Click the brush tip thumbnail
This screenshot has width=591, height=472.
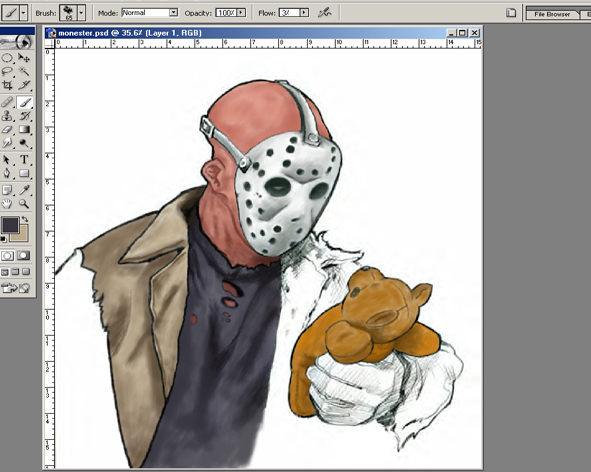[69, 13]
